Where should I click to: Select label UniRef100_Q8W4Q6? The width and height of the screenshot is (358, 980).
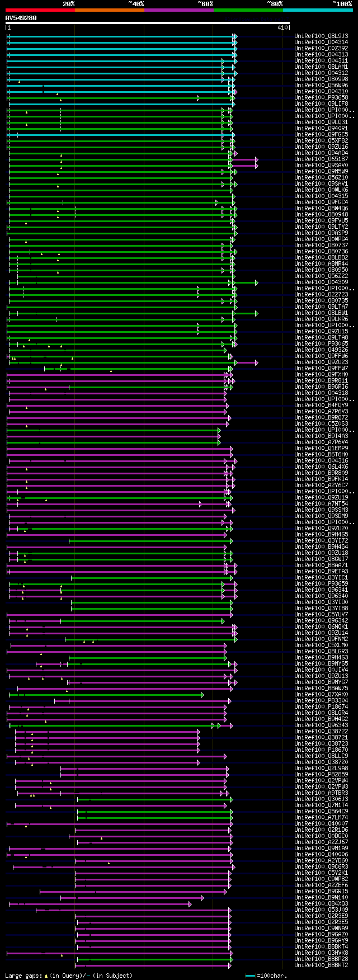pyautogui.click(x=321, y=208)
